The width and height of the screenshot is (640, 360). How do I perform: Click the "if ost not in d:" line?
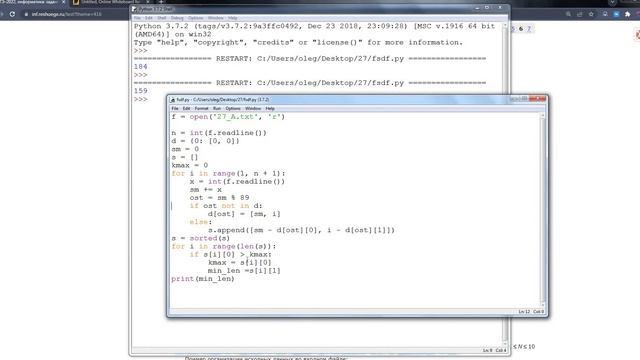[x=226, y=206]
